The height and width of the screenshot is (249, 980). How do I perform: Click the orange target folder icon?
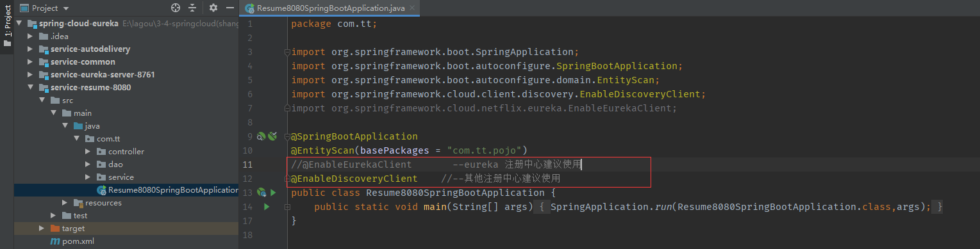[55, 229]
